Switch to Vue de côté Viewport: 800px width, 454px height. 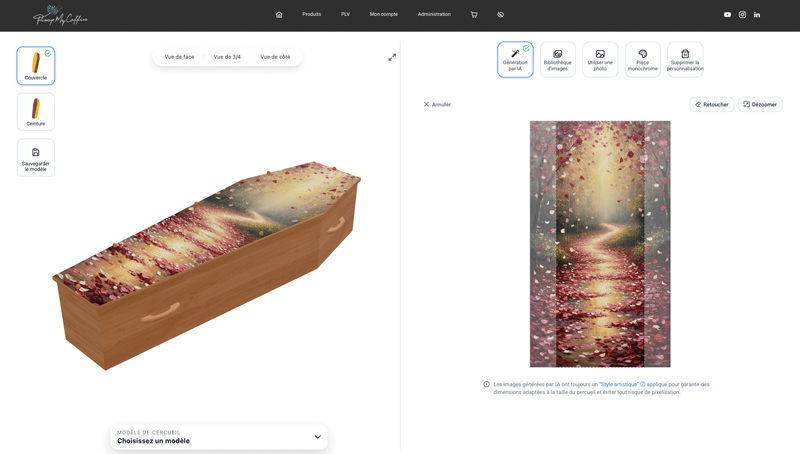click(275, 57)
